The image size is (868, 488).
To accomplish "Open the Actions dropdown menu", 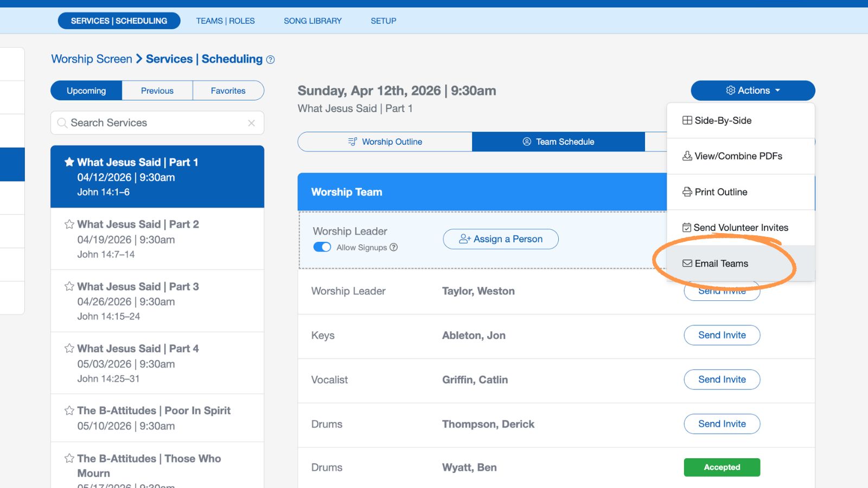I will click(x=753, y=91).
